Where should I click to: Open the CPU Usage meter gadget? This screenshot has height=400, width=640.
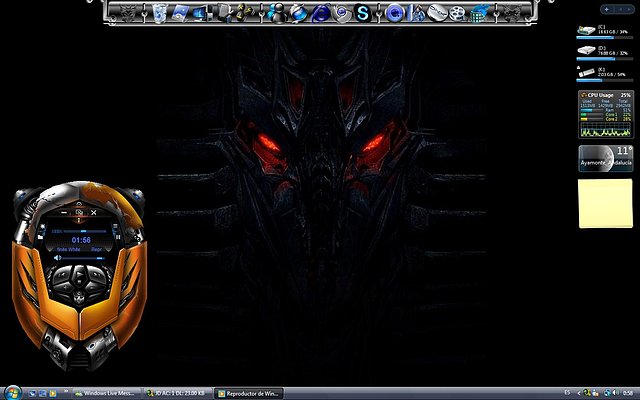[606, 114]
